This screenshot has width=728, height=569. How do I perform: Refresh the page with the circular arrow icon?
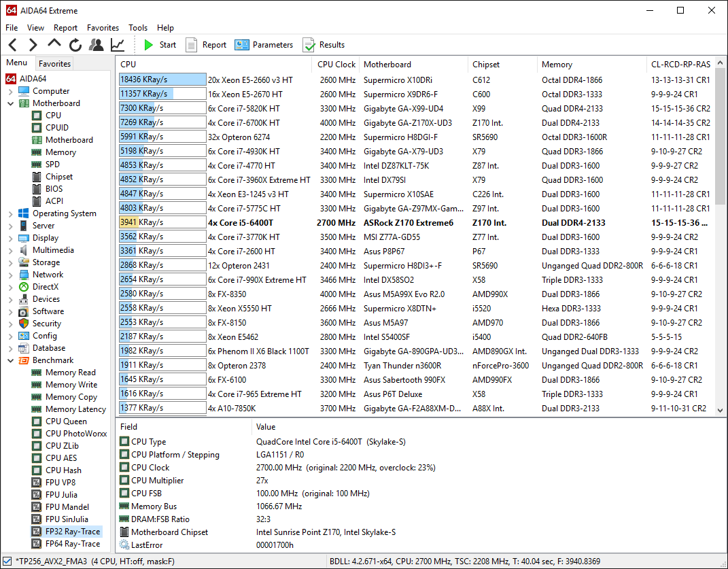[x=75, y=45]
